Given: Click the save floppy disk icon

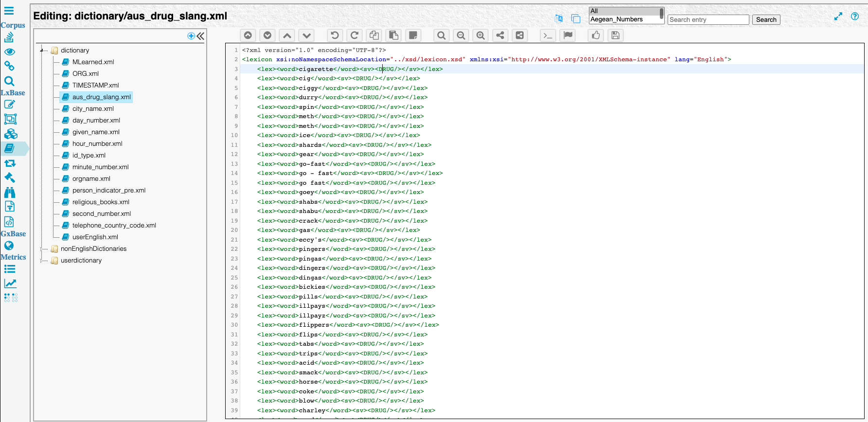Looking at the screenshot, I should coord(615,35).
